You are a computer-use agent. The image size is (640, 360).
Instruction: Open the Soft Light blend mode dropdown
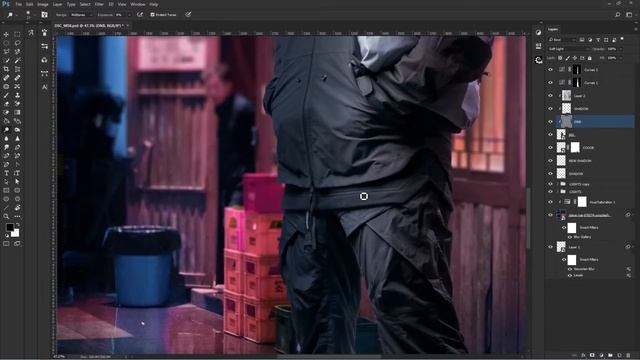[x=569, y=49]
